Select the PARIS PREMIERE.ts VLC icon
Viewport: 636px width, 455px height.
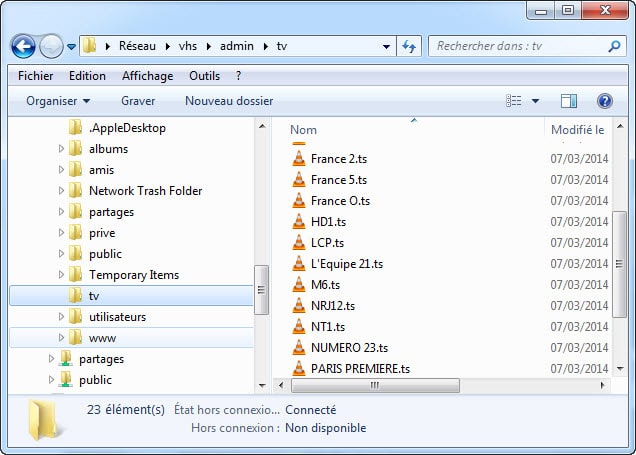coord(299,368)
